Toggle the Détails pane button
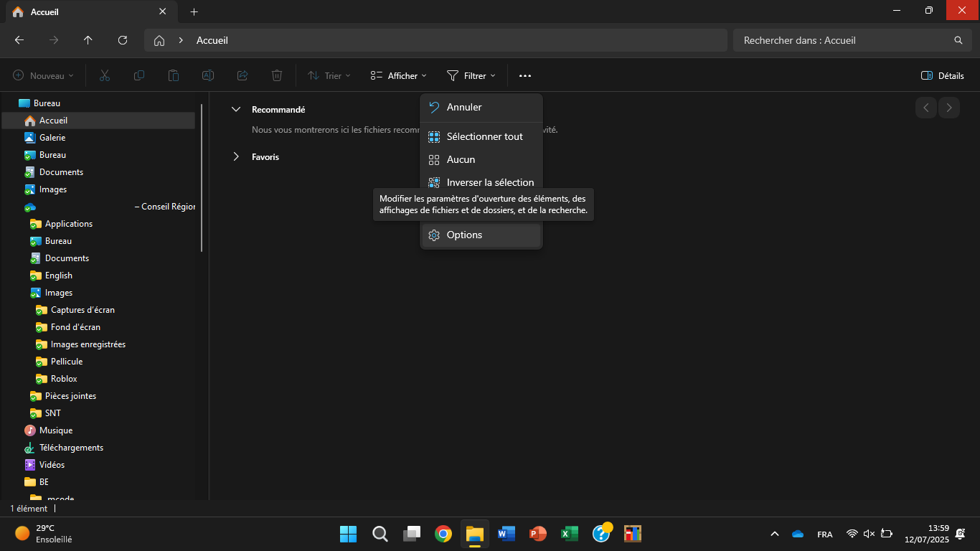This screenshot has width=980, height=551. point(942,75)
